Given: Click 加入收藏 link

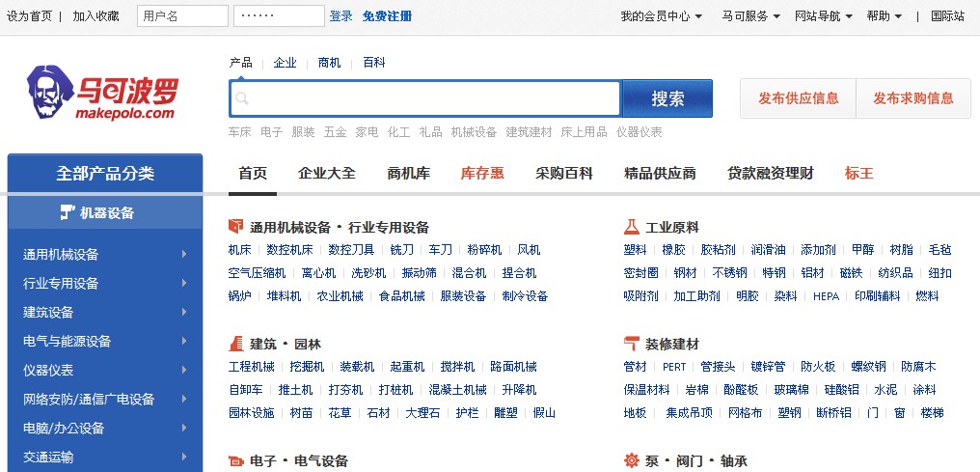Looking at the screenshot, I should pyautogui.click(x=95, y=16).
